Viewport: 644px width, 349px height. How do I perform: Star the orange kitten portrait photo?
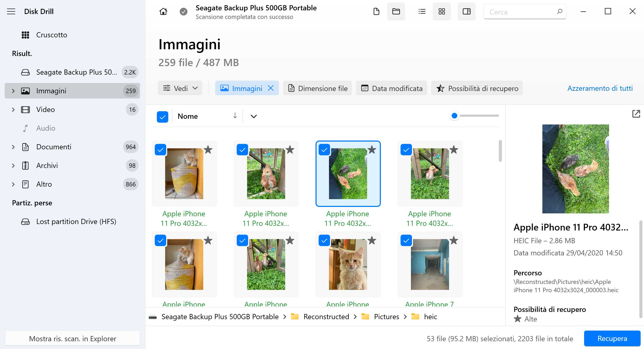[x=372, y=240]
